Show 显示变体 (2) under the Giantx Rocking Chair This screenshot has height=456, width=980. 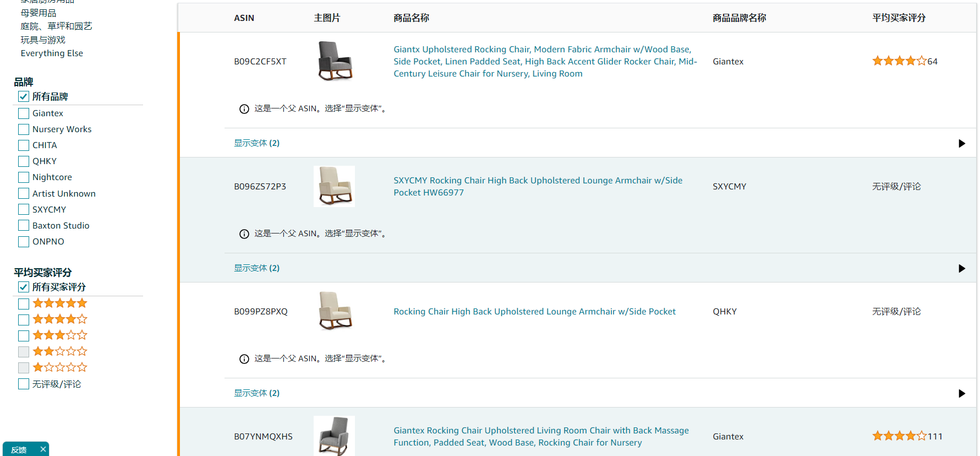257,143
